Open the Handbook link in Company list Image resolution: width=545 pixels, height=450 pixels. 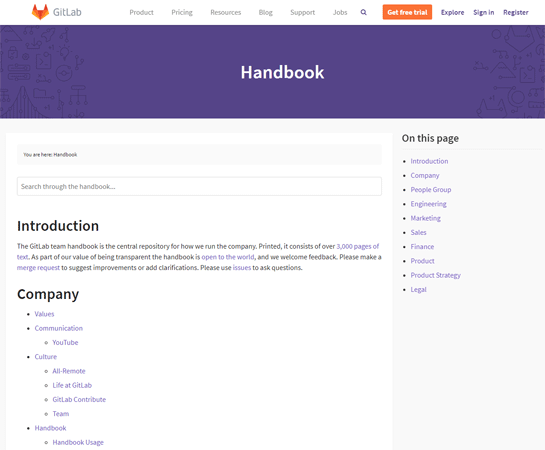50,428
